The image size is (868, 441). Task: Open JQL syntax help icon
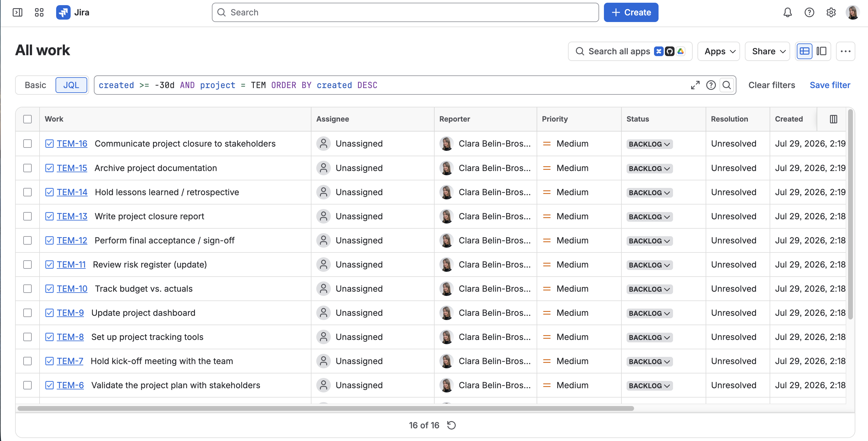click(x=711, y=85)
